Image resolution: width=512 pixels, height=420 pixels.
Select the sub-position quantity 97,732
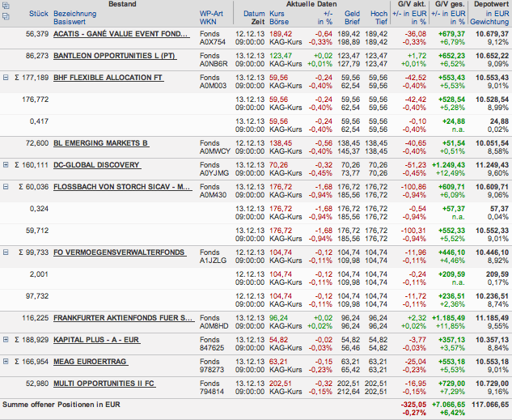click(x=37, y=296)
